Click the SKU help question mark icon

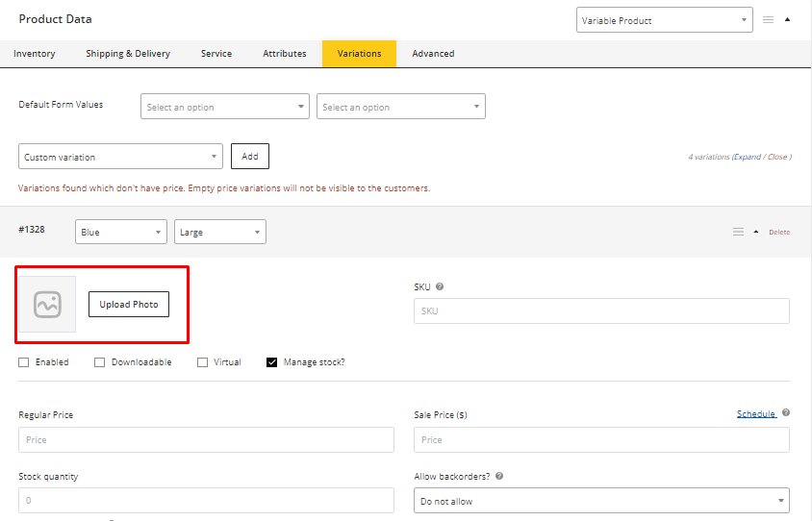pos(440,286)
